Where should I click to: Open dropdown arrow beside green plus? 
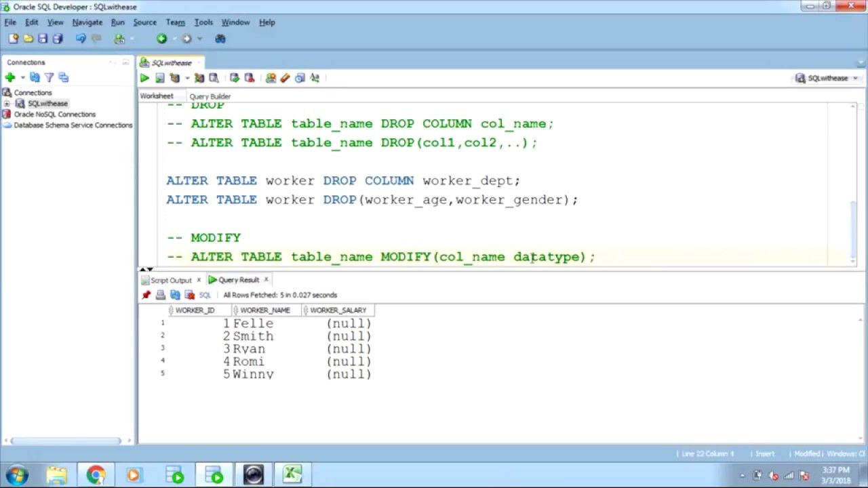coord(22,78)
